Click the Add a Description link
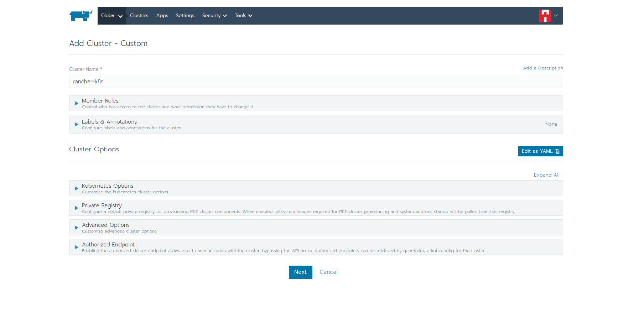Image resolution: width=644 pixels, height=318 pixels. pyautogui.click(x=543, y=68)
